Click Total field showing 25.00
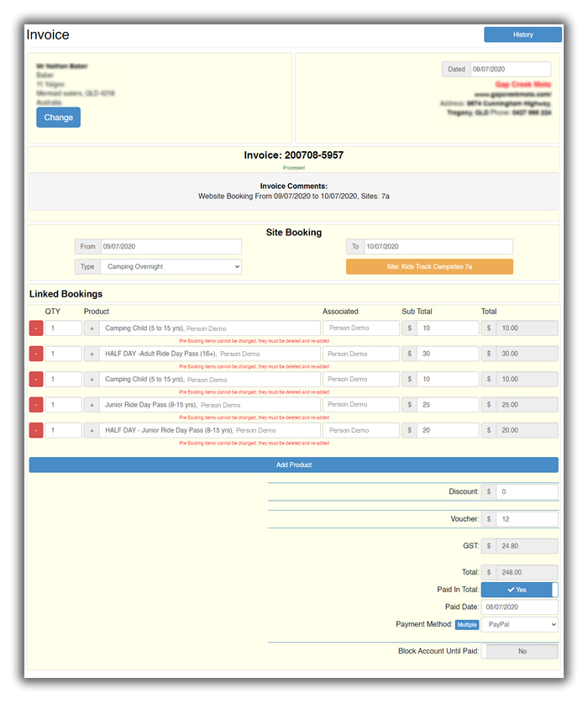The width and height of the screenshot is (588, 709). coord(527,405)
